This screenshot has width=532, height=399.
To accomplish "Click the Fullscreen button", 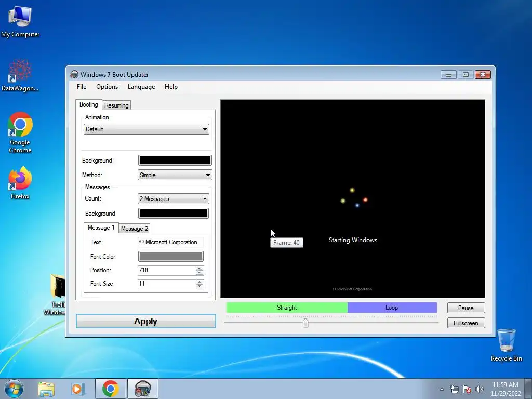I will tap(466, 323).
